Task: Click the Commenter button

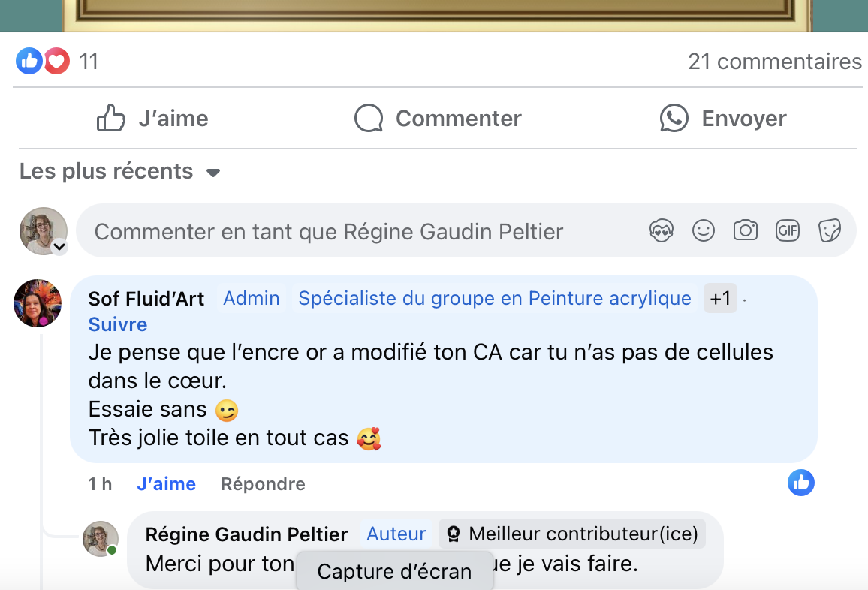Action: (x=438, y=119)
